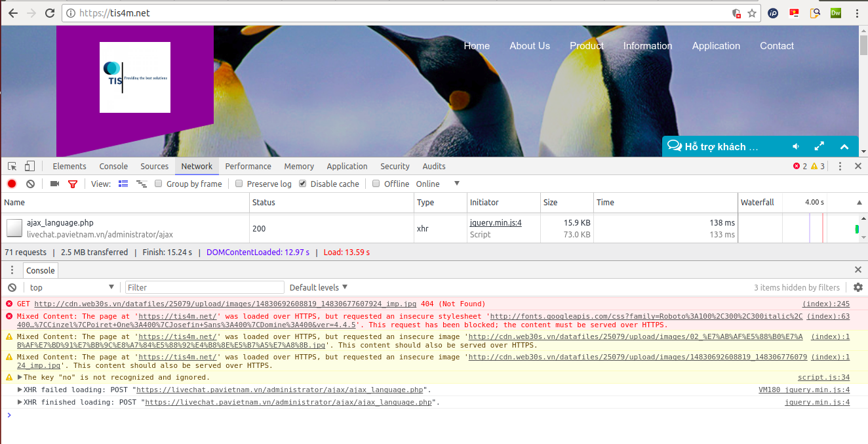Screen dimensions: 868x444
Task: Open Default levels dropdown
Action: pyautogui.click(x=319, y=287)
